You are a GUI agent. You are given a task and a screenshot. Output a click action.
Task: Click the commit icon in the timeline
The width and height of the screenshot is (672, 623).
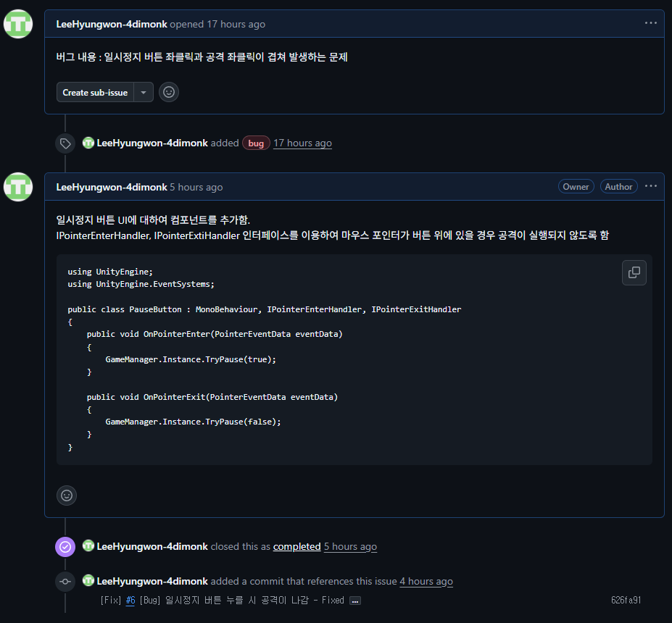click(65, 582)
